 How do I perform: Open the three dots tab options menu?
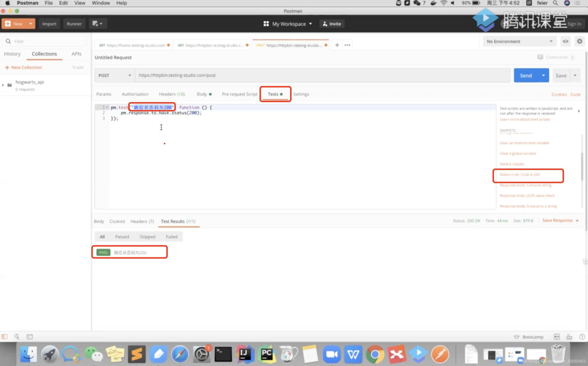tap(347, 45)
